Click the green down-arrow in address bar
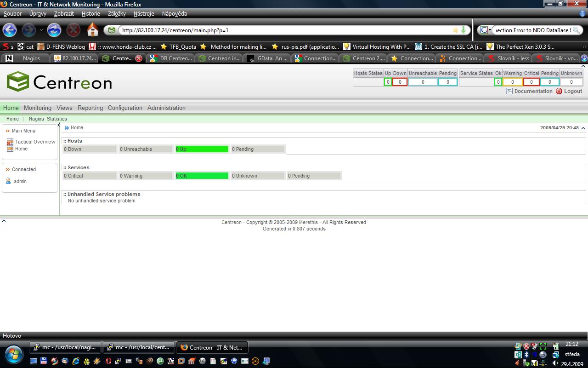This screenshot has width=588, height=368. point(464,30)
